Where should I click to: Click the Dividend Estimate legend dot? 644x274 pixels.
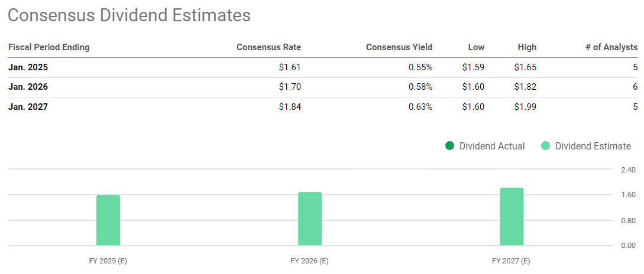pos(545,146)
